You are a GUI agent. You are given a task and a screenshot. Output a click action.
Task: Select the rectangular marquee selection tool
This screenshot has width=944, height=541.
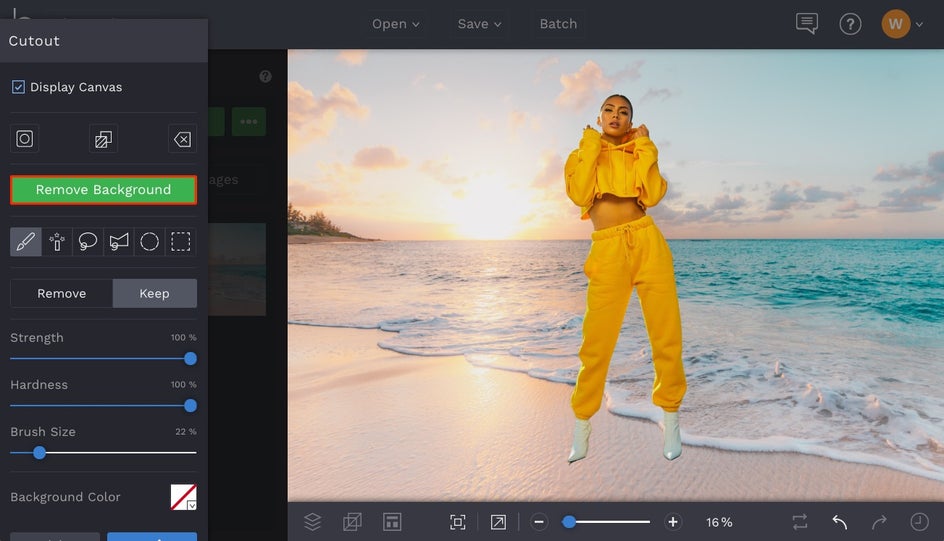(181, 242)
